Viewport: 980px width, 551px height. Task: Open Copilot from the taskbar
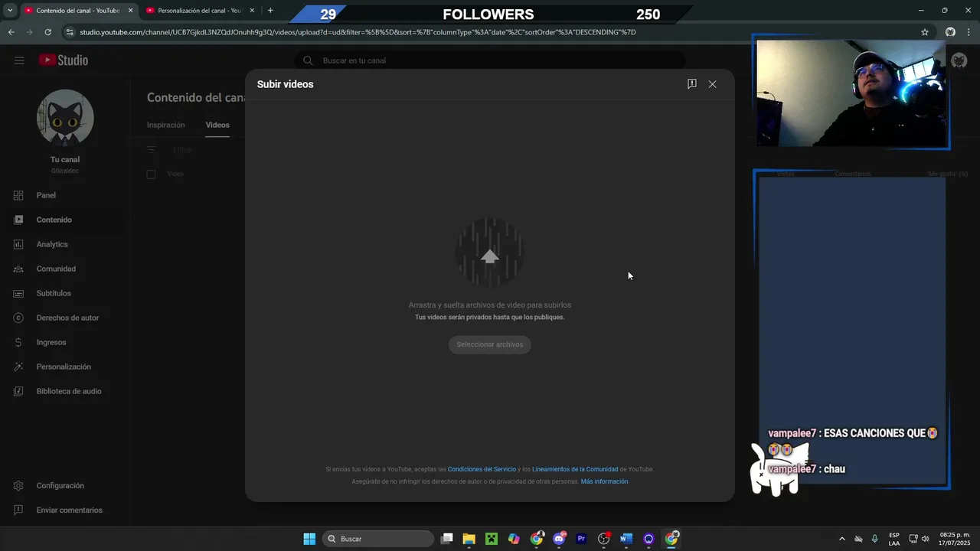point(514,539)
